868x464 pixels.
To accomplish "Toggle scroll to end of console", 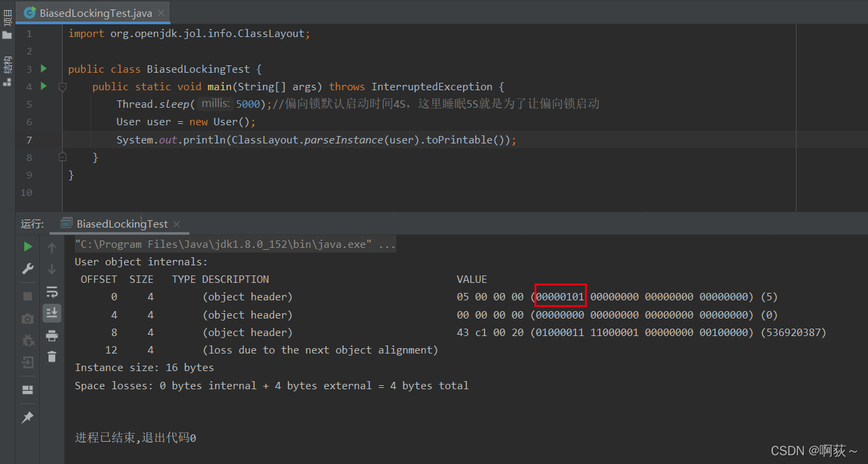I will [52, 312].
